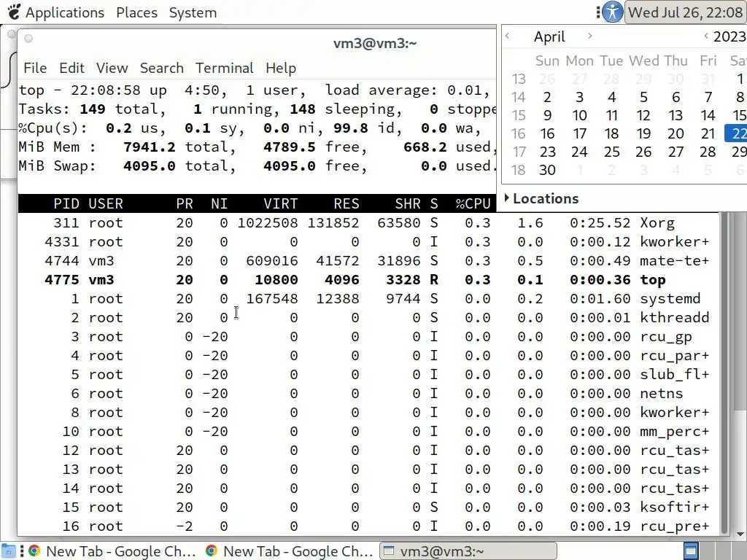
Task: Click the netns process name
Action: 661,393
